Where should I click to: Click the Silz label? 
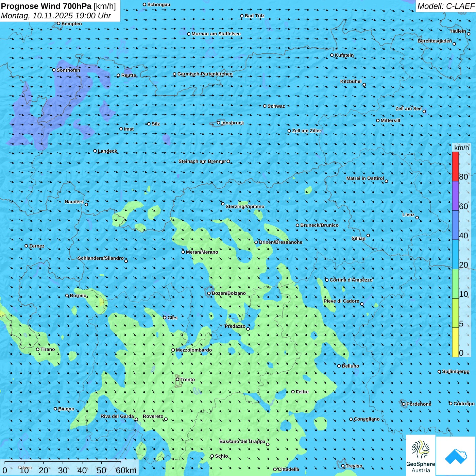[x=156, y=124]
